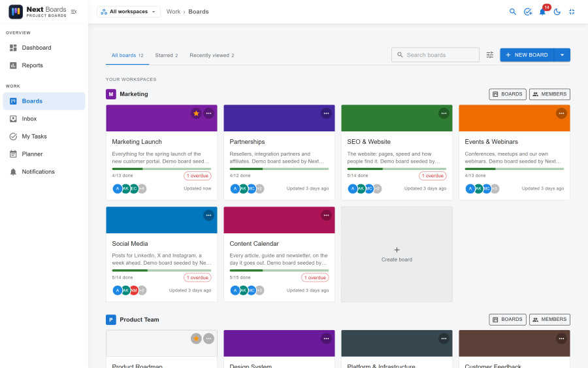Open Content Calendar board options menu
This screenshot has height=368, width=588.
click(x=326, y=215)
